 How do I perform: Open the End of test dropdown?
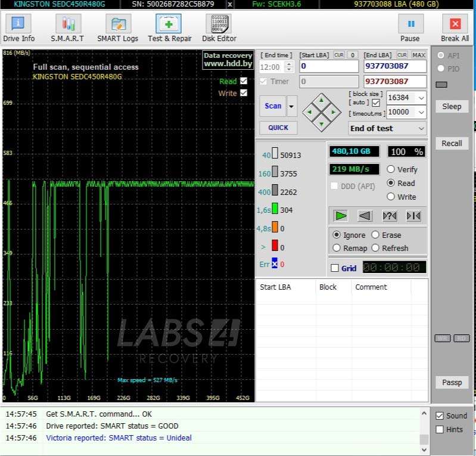[387, 128]
